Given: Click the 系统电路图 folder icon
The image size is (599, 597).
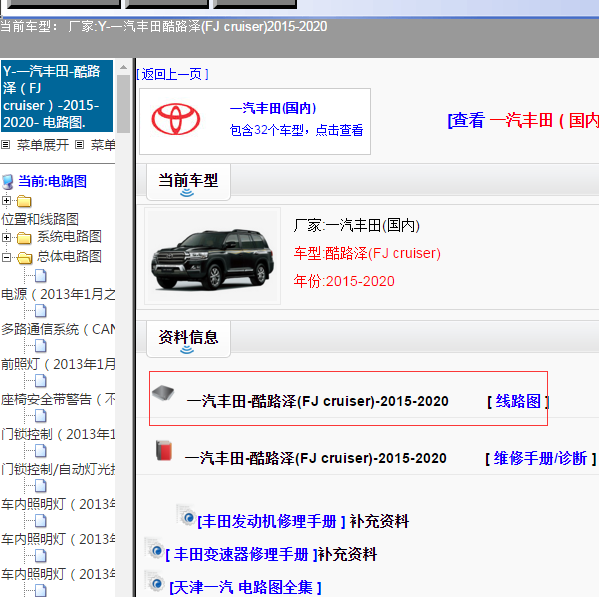Looking at the screenshot, I should click(x=24, y=238).
